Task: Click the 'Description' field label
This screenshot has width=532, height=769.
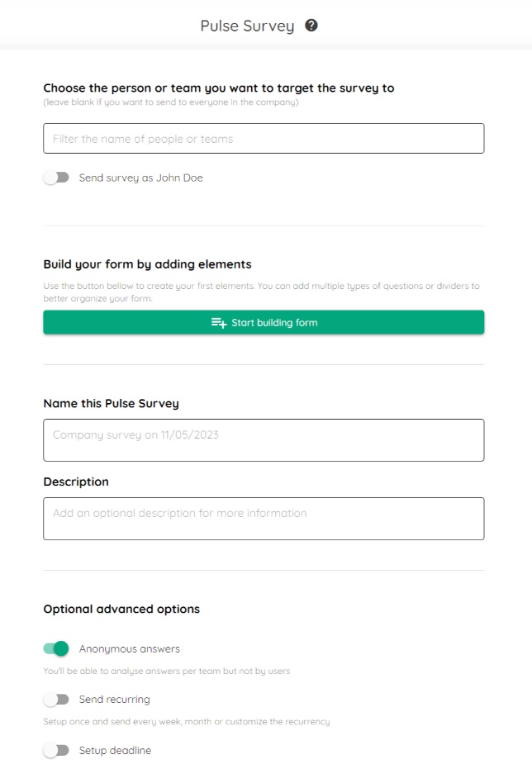Action: 76,482
